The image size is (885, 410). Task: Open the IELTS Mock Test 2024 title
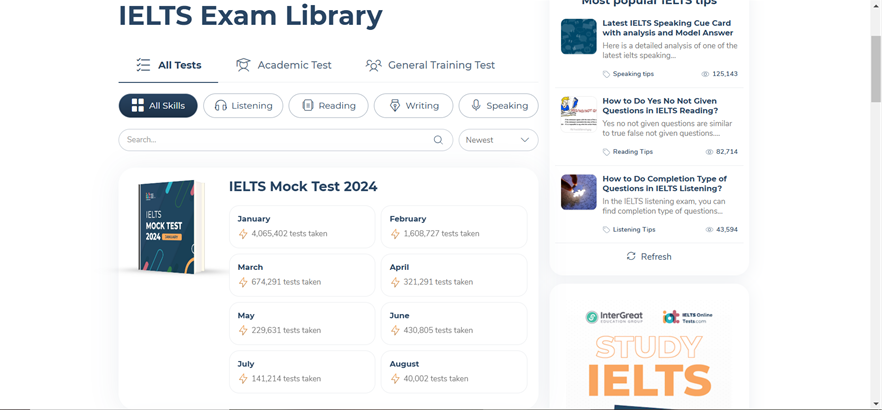coord(303,186)
